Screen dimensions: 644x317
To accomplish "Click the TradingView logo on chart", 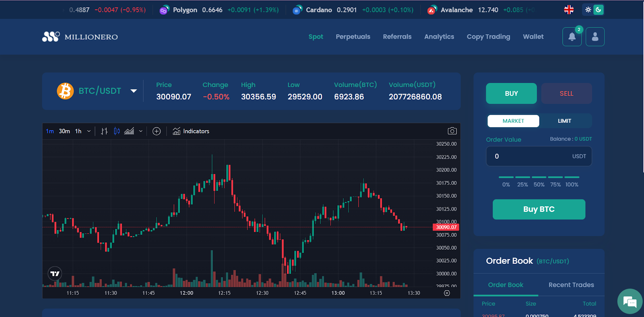I will 55,273.
